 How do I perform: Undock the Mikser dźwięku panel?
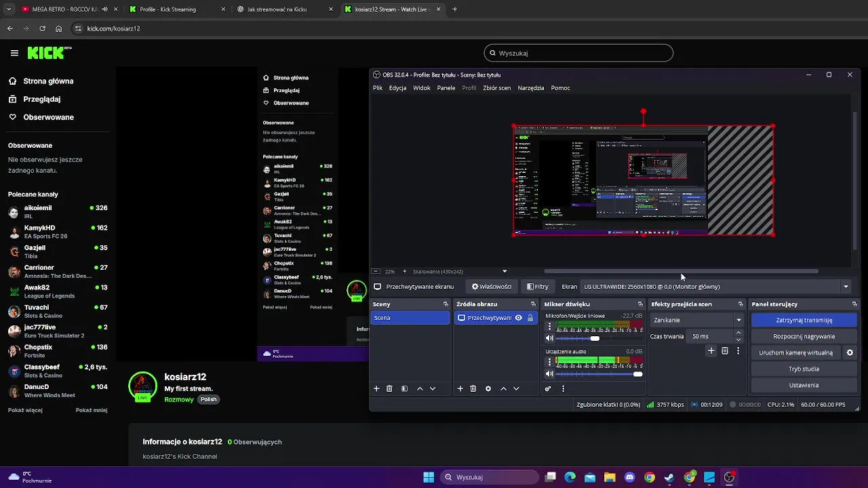tap(640, 304)
